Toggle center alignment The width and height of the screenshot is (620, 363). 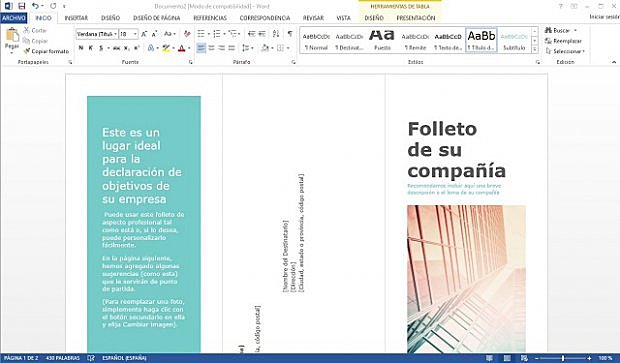coord(211,48)
